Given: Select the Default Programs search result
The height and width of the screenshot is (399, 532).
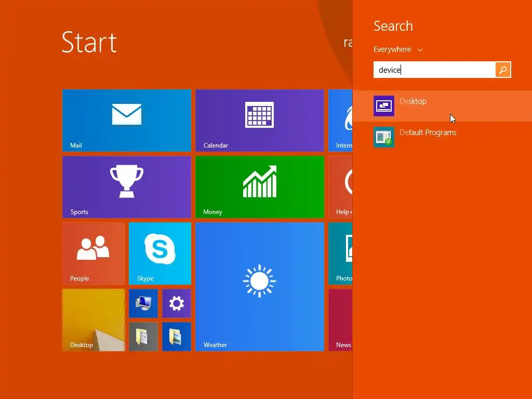Looking at the screenshot, I should (x=443, y=137).
